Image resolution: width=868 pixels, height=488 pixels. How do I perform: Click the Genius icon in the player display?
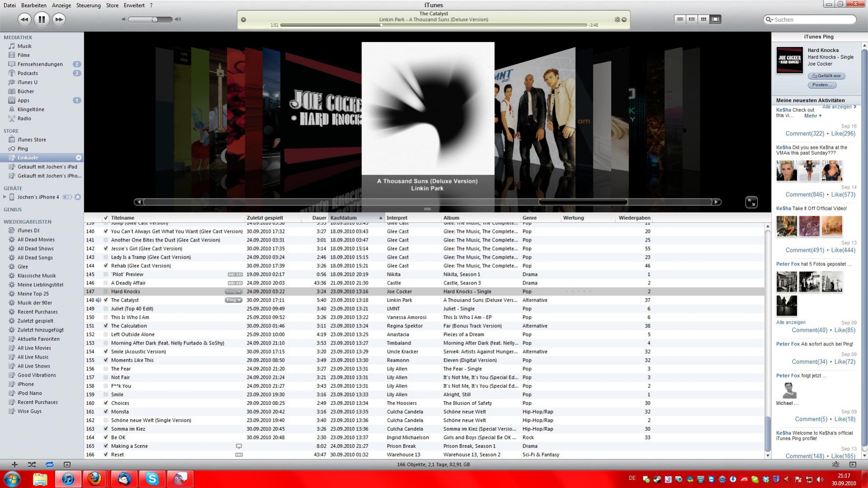(x=617, y=19)
